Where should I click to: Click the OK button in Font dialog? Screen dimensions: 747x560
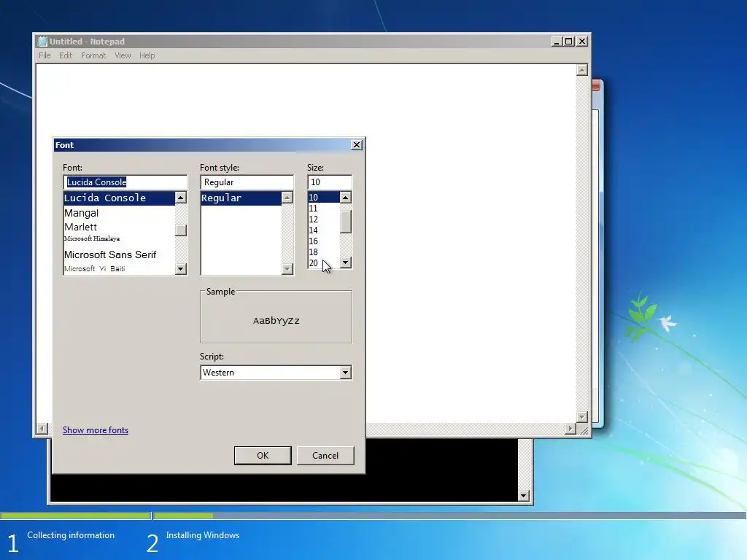coord(263,455)
